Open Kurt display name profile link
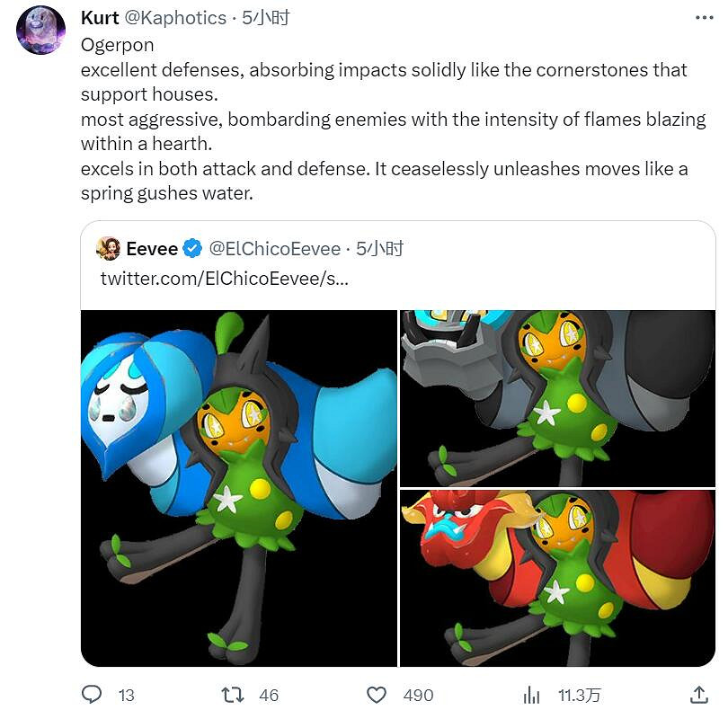Viewport: 728px width, 719px height. [x=100, y=19]
